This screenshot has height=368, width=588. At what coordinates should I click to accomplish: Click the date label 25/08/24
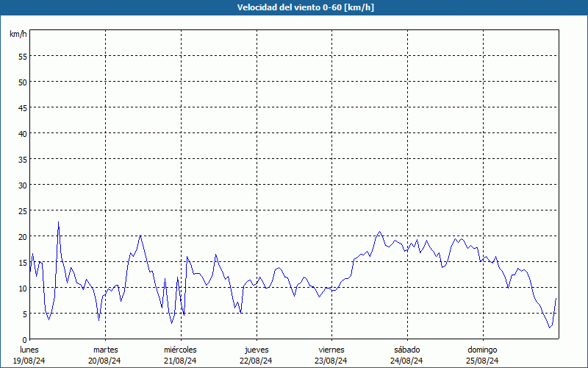[482, 361]
